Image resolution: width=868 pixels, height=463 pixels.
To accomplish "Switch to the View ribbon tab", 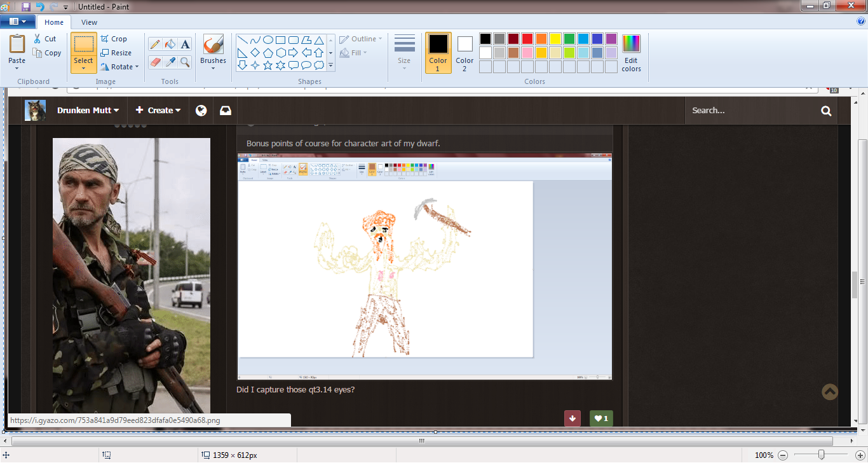I will (90, 22).
